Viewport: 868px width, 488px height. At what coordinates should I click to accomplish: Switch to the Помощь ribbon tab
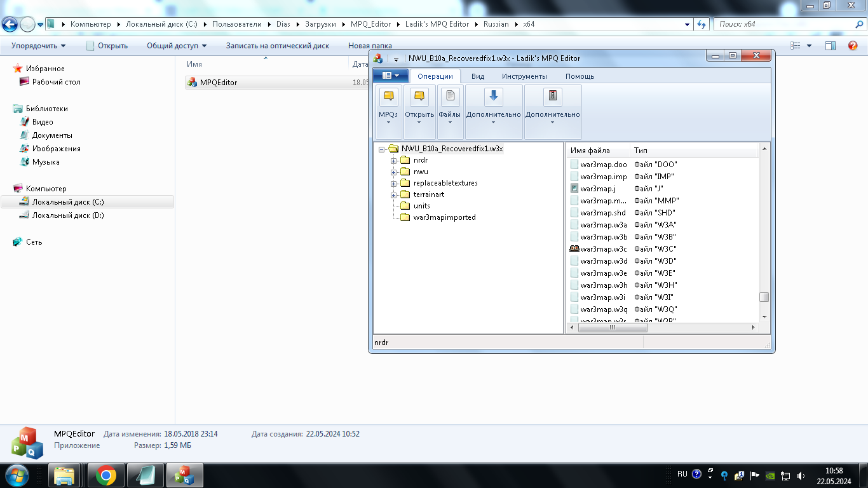click(x=580, y=76)
